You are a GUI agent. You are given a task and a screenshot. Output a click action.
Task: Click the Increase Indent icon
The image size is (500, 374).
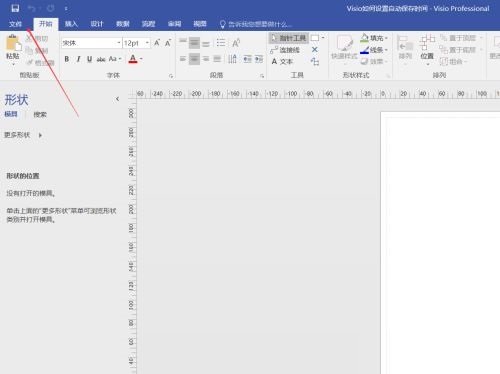[259, 59]
